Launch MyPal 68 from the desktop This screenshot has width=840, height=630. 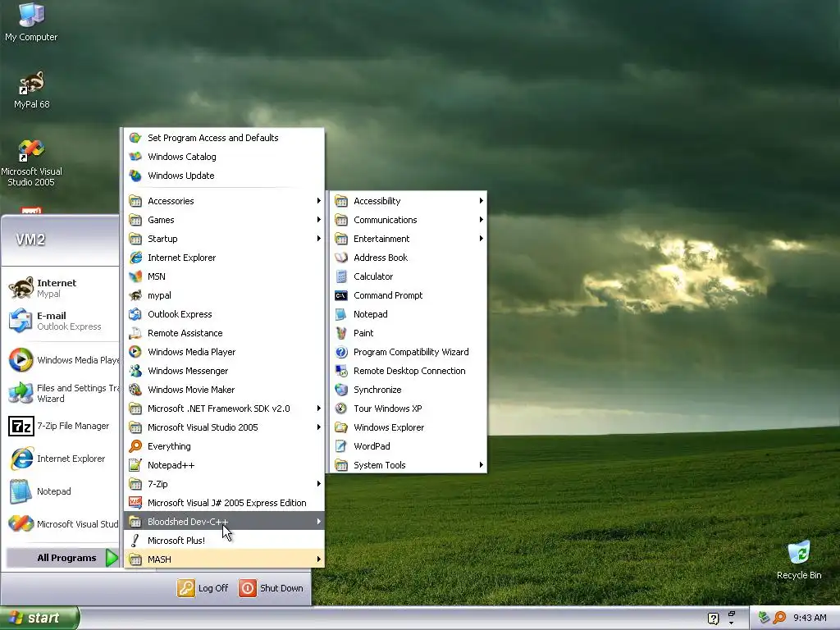pos(31,89)
